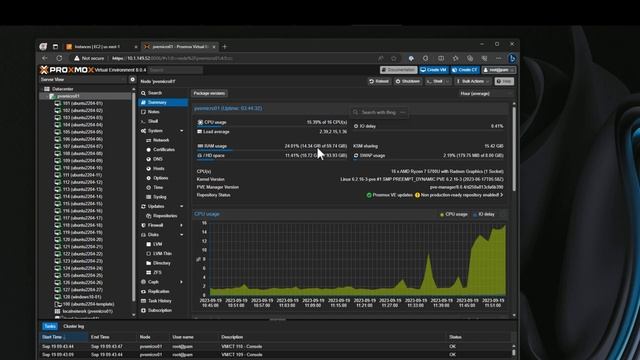Click the Search with Bing popup
The image size is (640, 360).
(379, 112)
